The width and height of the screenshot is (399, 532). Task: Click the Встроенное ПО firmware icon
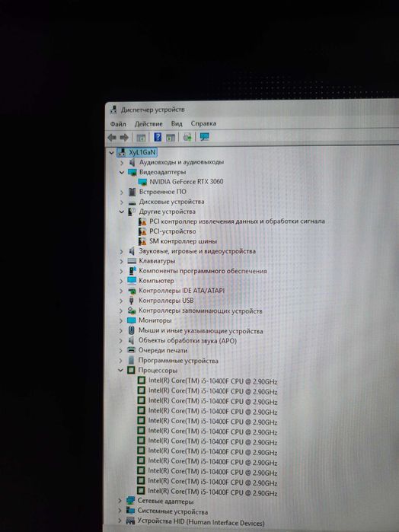point(132,193)
